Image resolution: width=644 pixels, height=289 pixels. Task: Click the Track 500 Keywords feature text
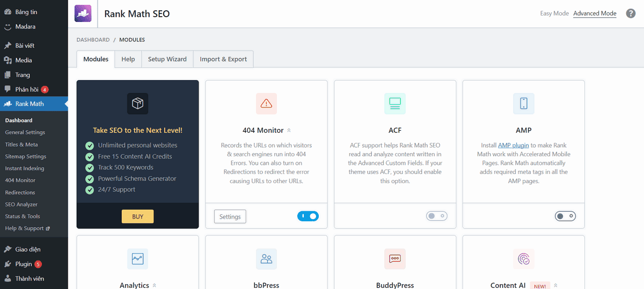126,168
